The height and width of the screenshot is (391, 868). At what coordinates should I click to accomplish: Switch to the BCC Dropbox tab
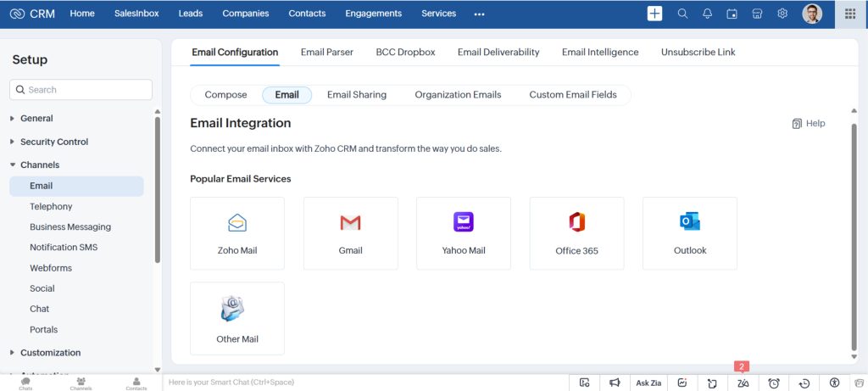click(406, 52)
